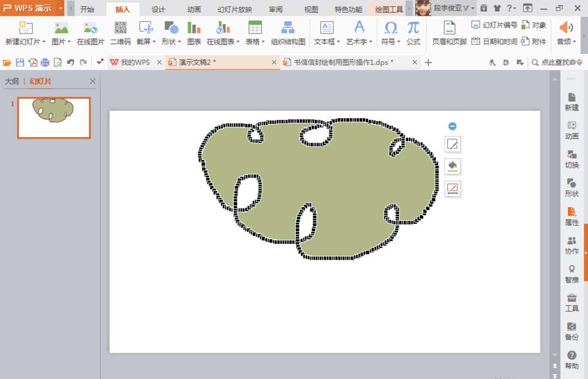Open the 备份 backup sidebar icon

pos(572,331)
